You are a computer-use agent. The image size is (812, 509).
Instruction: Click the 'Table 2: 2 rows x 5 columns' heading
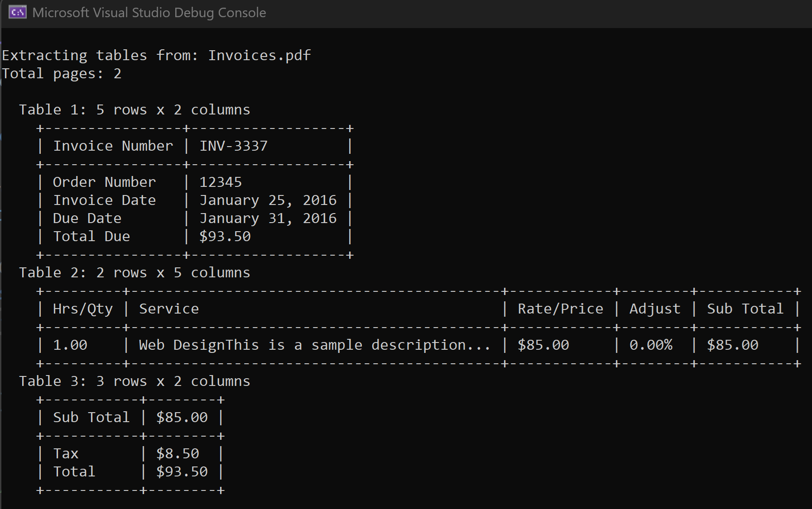pyautogui.click(x=135, y=272)
